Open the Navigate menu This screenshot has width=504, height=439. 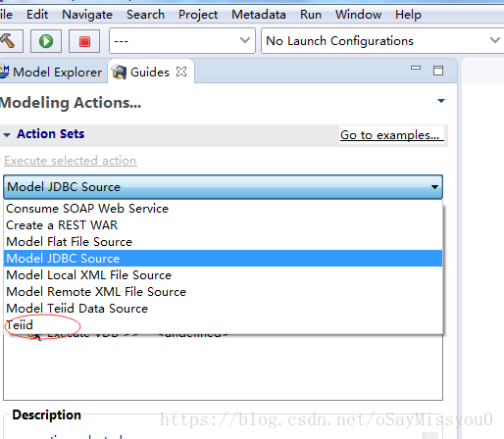87,15
